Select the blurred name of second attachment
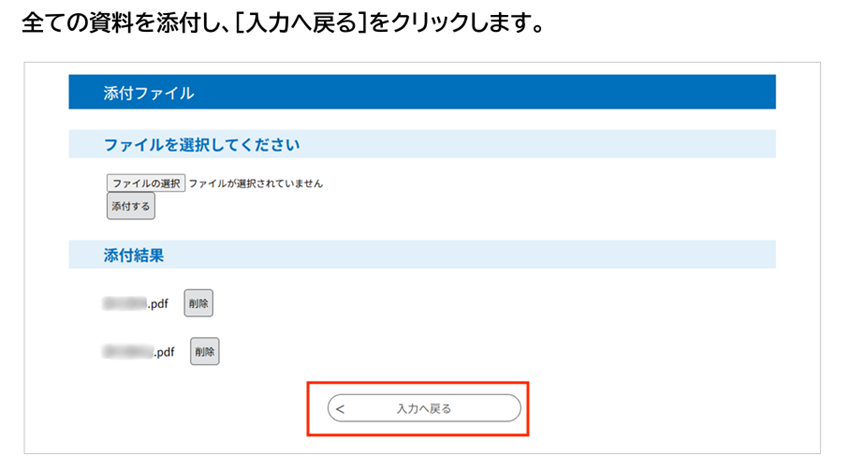Image resolution: width=850 pixels, height=470 pixels. point(127,351)
